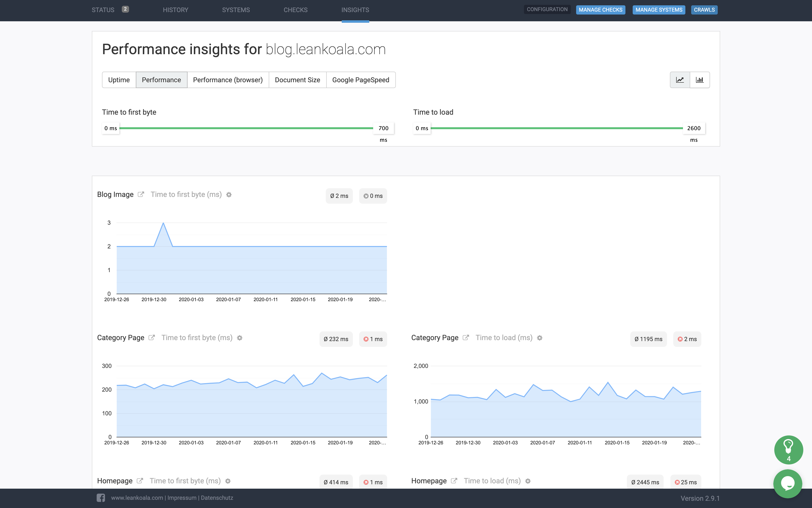Viewport: 812px width, 508px height.
Task: Click the 0 ms time to load handle
Action: click(x=422, y=128)
